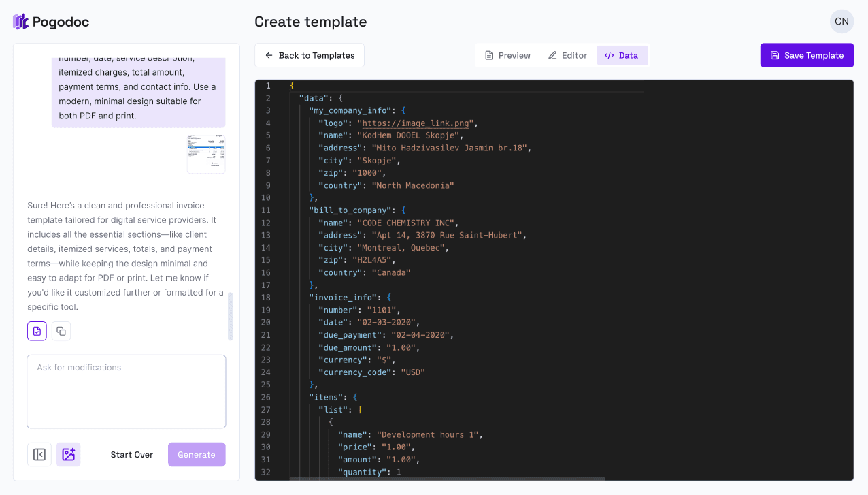Image resolution: width=868 pixels, height=495 pixels.
Task: Click the Data code icon
Action: pos(609,55)
